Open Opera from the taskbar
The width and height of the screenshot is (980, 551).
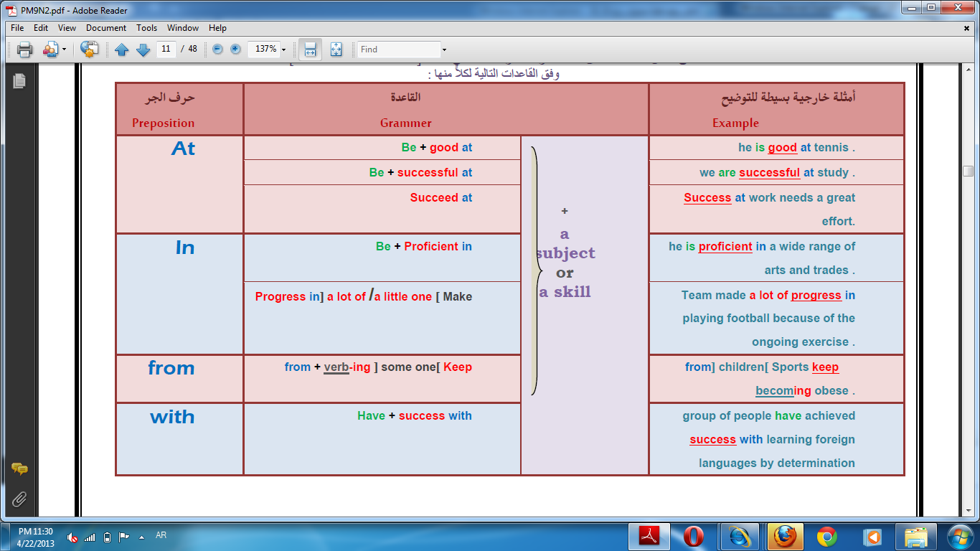click(x=694, y=536)
